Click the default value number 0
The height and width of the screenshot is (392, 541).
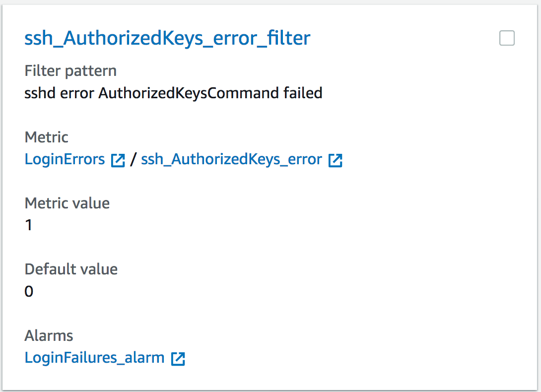coord(29,292)
